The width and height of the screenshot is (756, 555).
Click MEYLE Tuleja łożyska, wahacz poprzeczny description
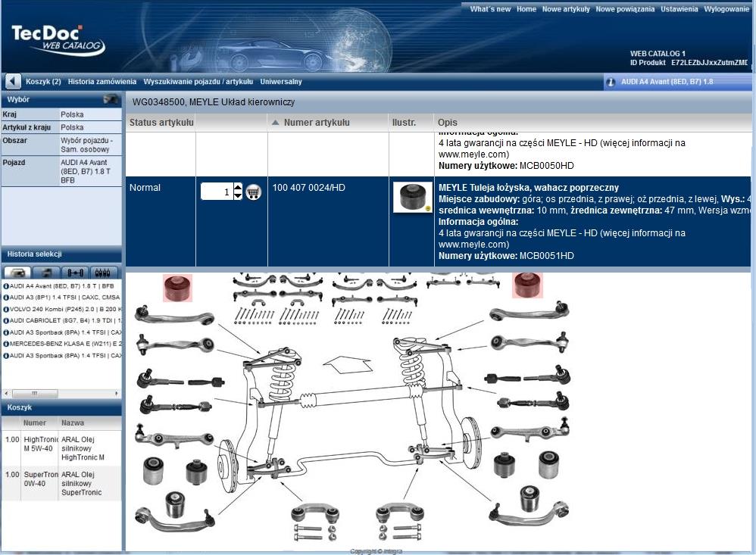529,188
